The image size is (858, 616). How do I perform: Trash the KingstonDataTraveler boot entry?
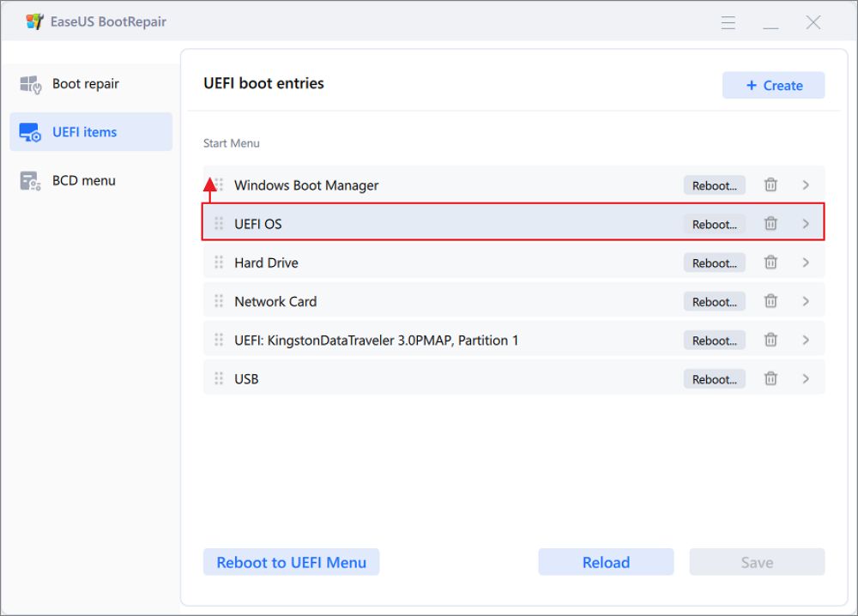coord(770,341)
